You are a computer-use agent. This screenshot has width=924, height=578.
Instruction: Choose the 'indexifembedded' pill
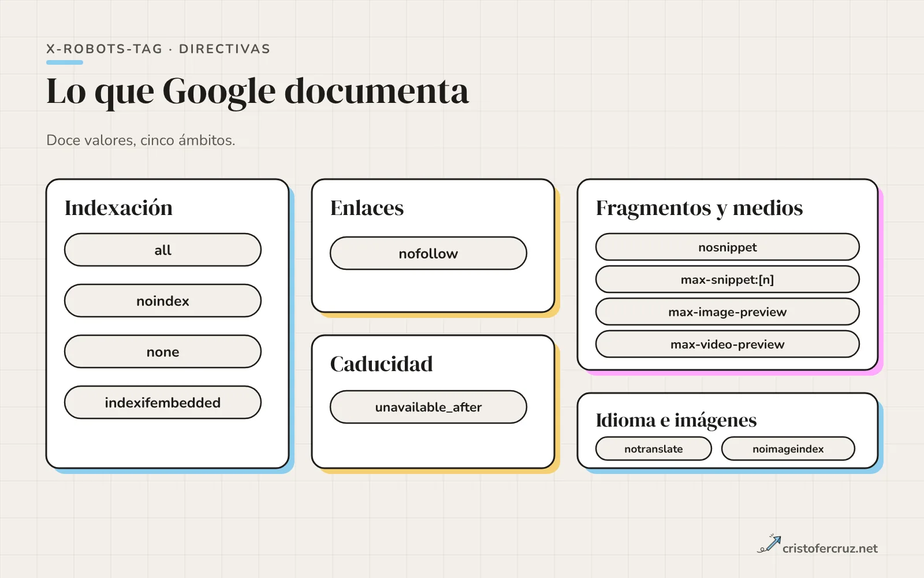pos(163,402)
